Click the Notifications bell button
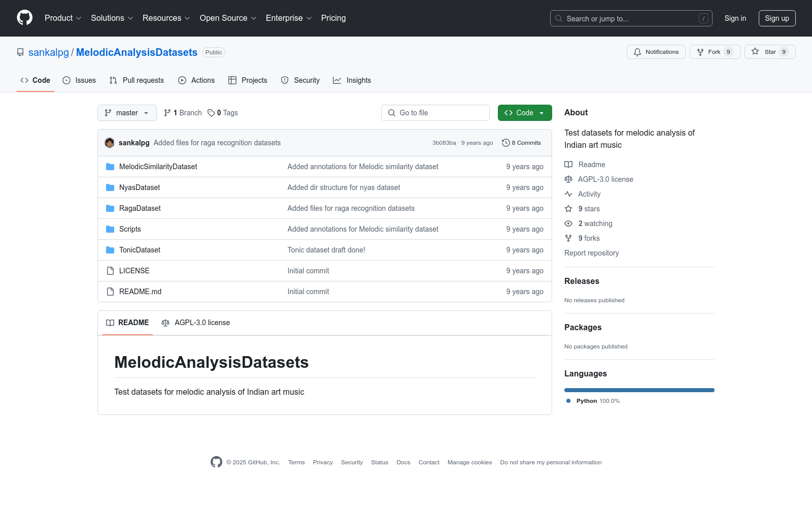 [656, 52]
